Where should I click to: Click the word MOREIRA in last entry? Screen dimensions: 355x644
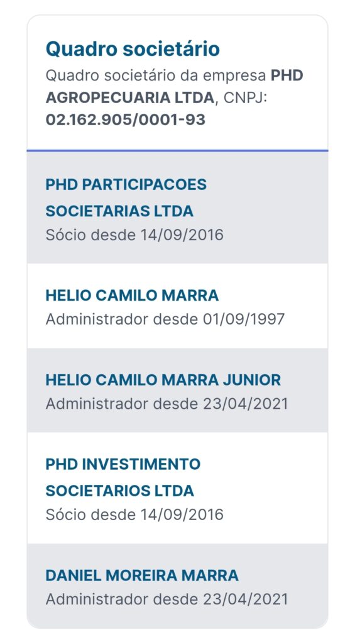tap(142, 575)
